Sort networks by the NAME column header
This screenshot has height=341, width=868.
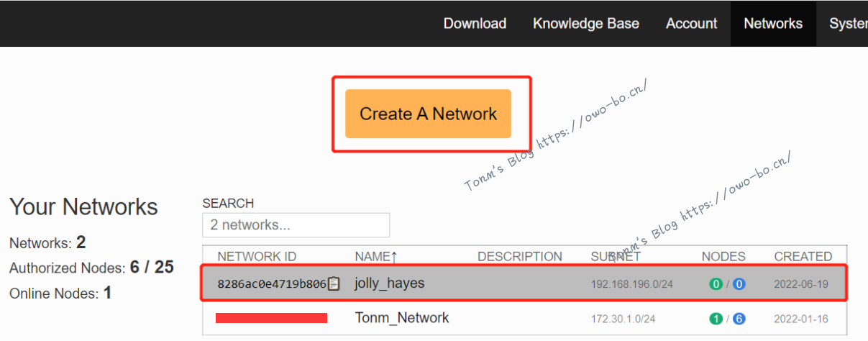(375, 256)
